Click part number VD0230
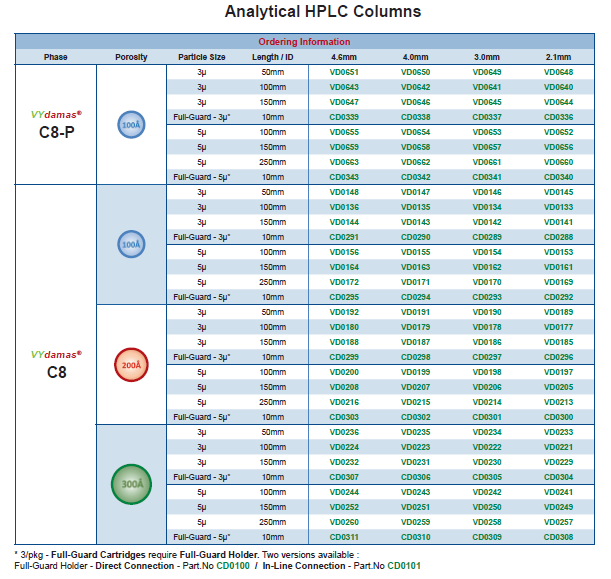The image size is (611, 579). [x=487, y=462]
